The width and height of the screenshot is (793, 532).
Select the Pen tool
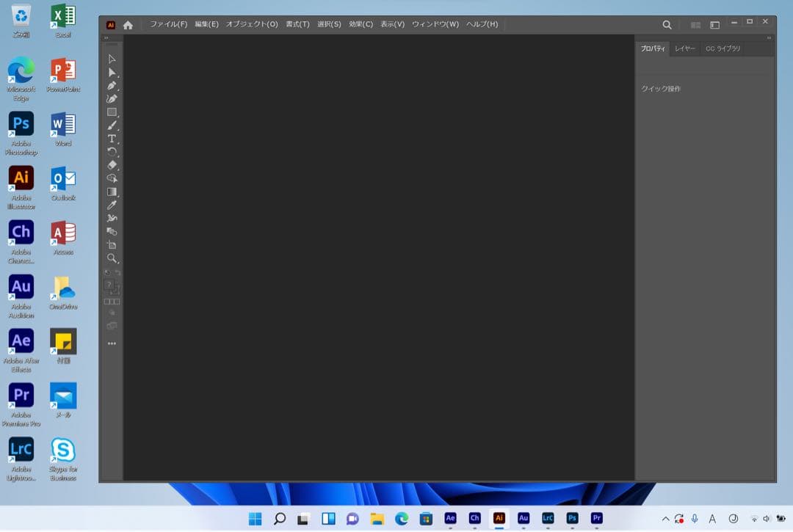(112, 85)
